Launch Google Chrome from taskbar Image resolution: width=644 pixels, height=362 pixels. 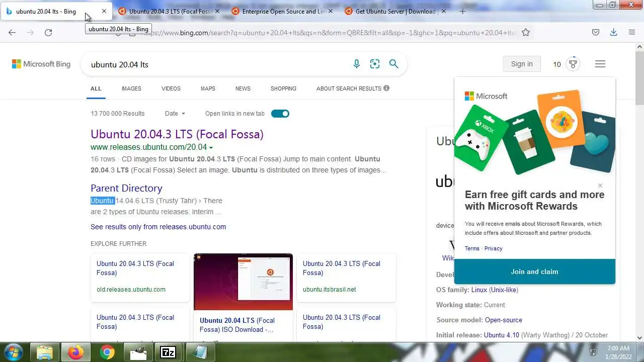tap(107, 352)
